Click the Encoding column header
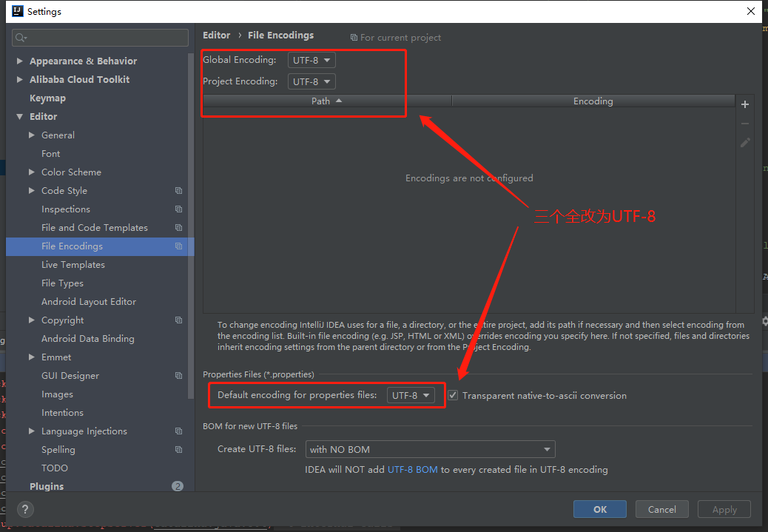The height and width of the screenshot is (532, 768). [593, 101]
